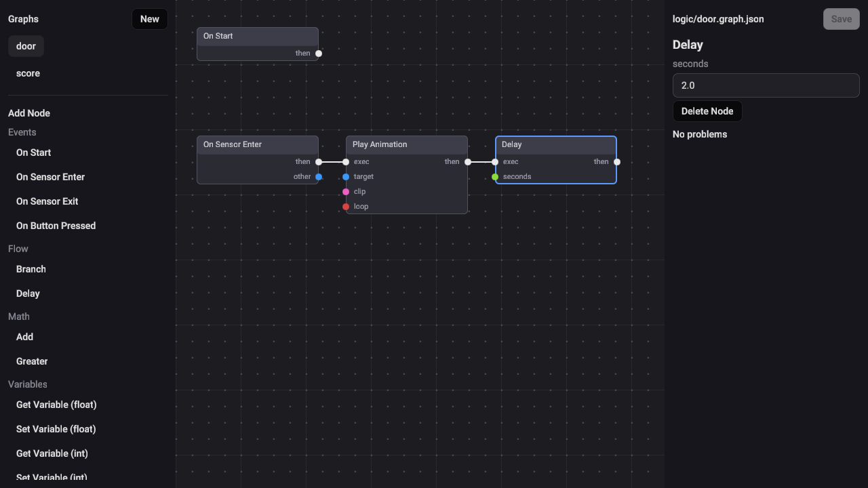Screen dimensions: 868x488
Task: Edit the seconds value field
Action: point(766,85)
